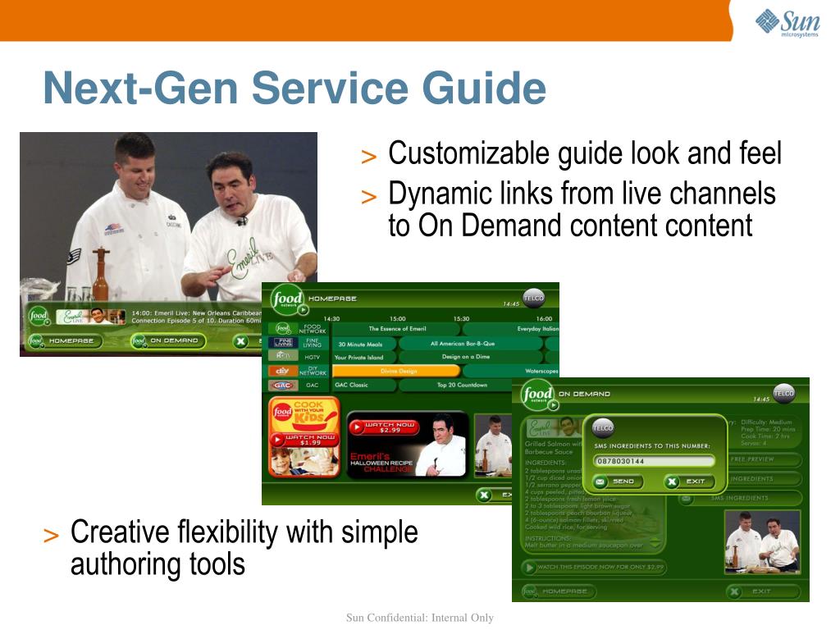Click Food Network logo in live TV info bar
Viewport: 840px width, 630px height.
pos(39,316)
